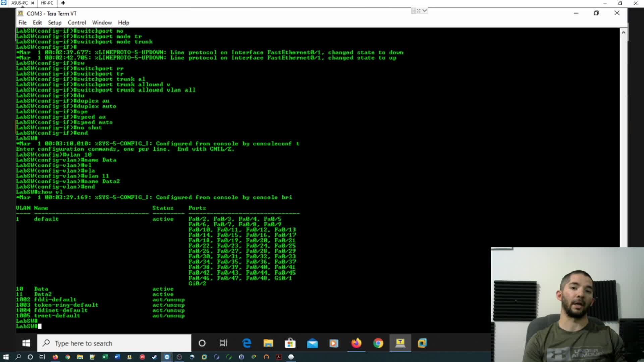Open Tera Term from the taskbar
Viewport: 644px width, 362px height.
[400, 343]
